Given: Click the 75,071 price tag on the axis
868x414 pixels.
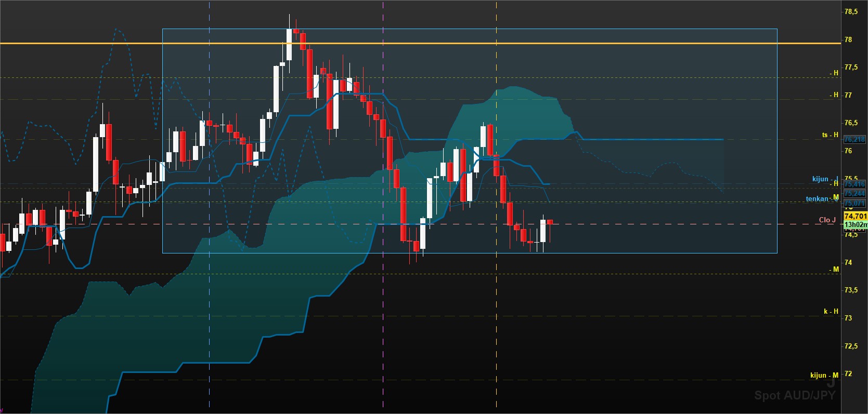Looking at the screenshot, I should pos(854,203).
